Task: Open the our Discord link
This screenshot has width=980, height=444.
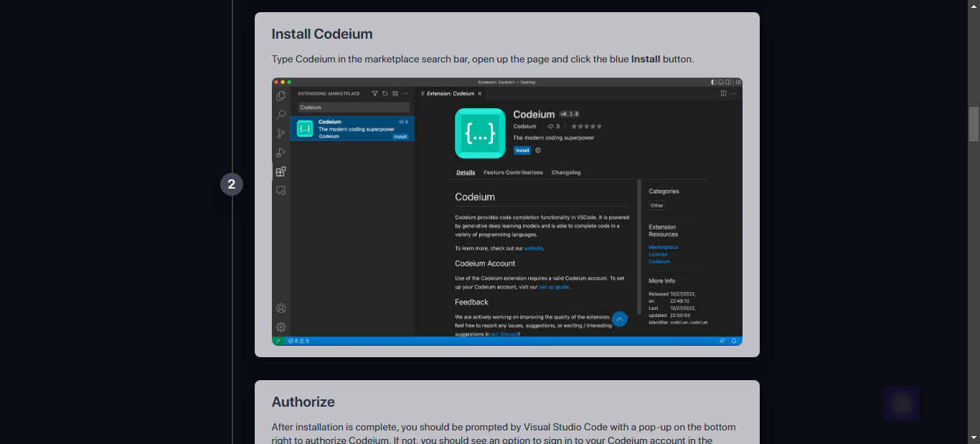Action: click(505, 334)
